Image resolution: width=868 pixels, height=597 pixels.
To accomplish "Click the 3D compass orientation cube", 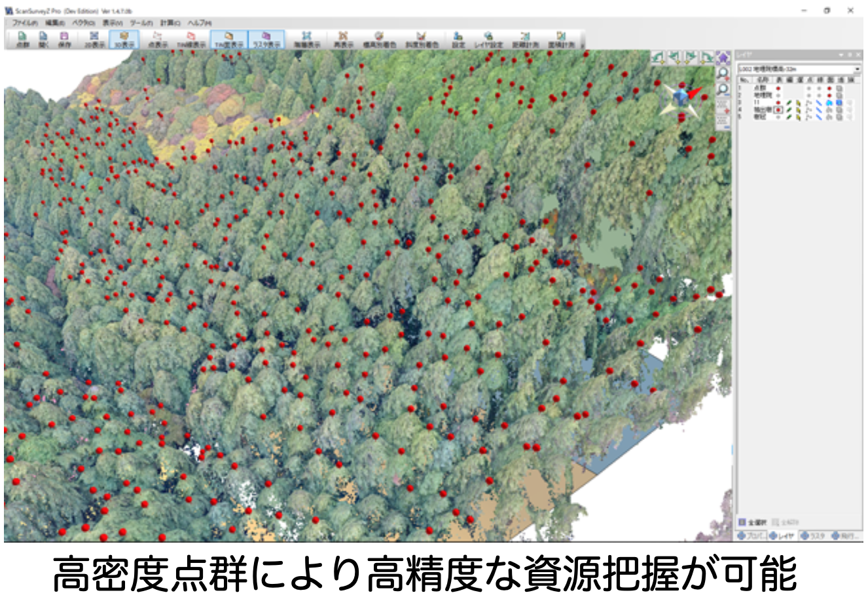I will click(681, 98).
